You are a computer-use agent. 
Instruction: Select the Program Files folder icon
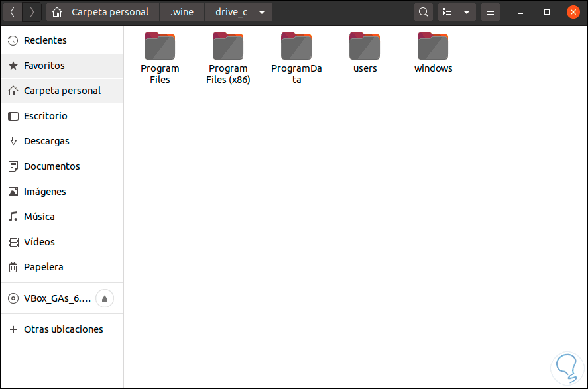pyautogui.click(x=160, y=46)
